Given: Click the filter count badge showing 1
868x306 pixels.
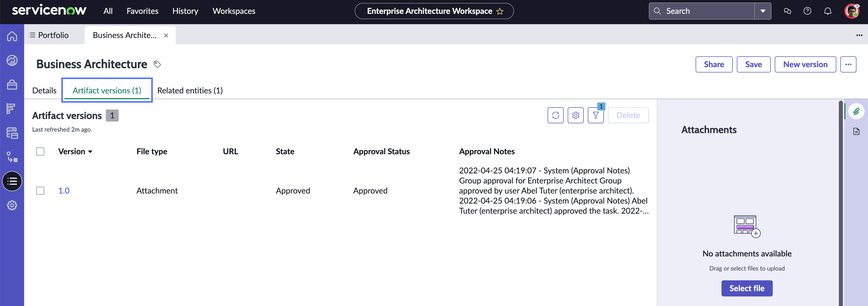Looking at the screenshot, I should (x=601, y=107).
